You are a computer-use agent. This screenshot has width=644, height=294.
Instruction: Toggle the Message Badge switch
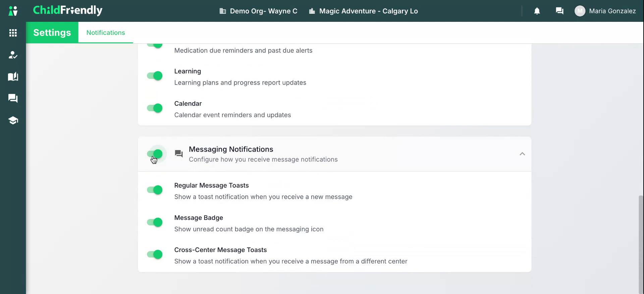click(x=155, y=222)
